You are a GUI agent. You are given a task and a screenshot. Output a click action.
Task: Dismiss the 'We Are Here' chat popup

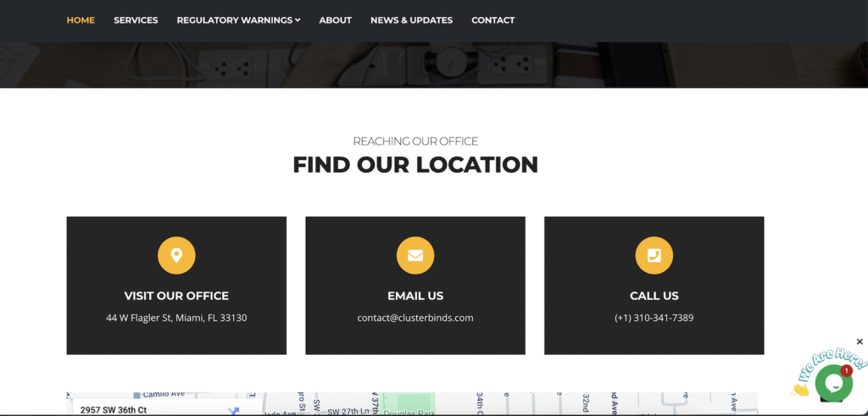click(860, 341)
